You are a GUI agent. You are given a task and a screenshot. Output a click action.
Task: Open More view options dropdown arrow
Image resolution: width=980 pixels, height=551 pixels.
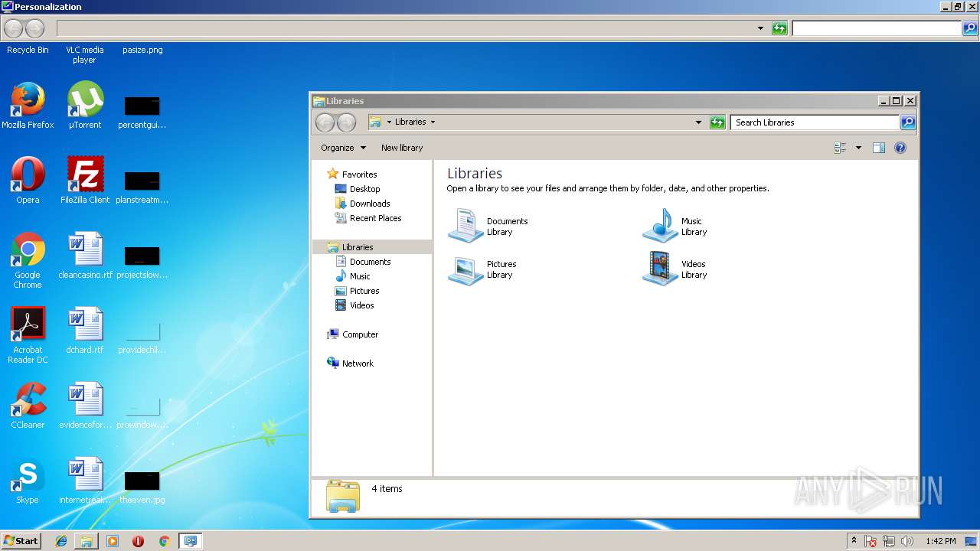point(858,148)
